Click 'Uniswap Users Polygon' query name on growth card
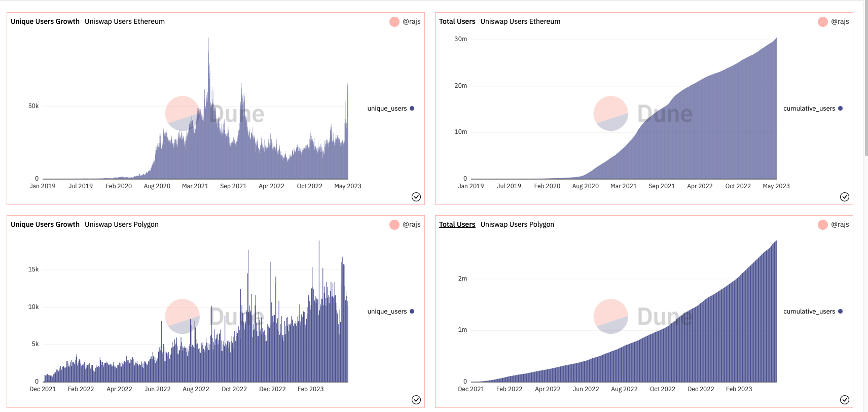Image resolution: width=868 pixels, height=412 pixels. coord(122,224)
